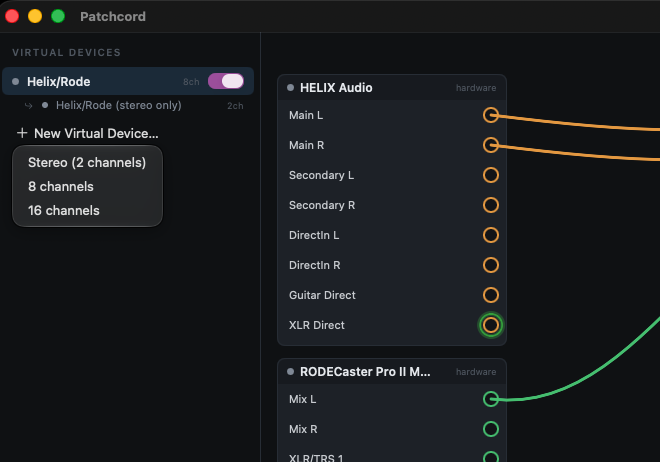The image size is (660, 462).
Task: Click the Main R channel label
Action: click(x=306, y=145)
